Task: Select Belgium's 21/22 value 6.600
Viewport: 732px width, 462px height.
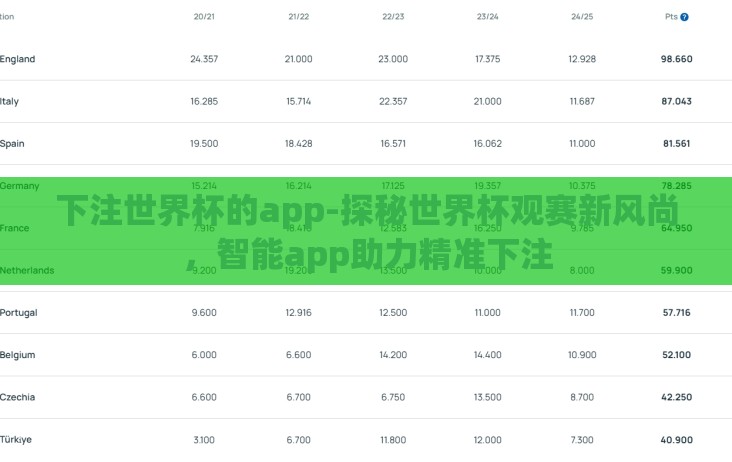Action: coord(298,355)
